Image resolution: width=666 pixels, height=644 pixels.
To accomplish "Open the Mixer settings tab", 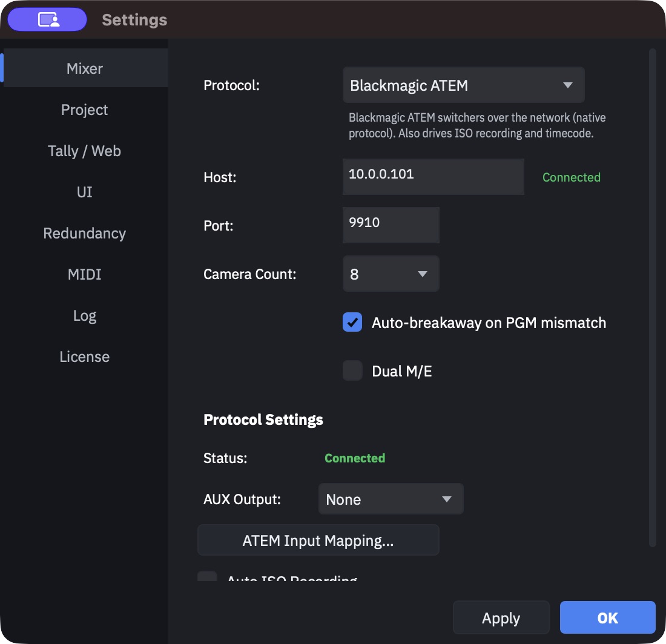I will [85, 68].
